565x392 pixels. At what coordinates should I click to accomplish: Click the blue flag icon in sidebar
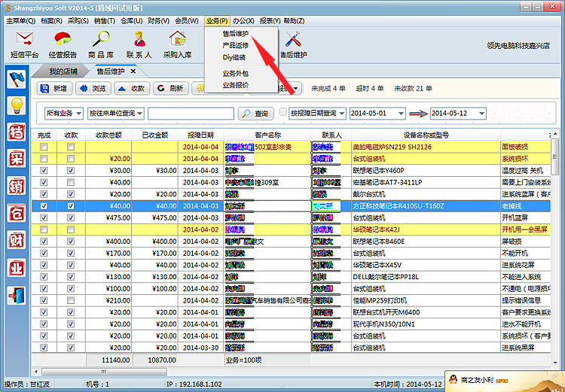(x=16, y=78)
